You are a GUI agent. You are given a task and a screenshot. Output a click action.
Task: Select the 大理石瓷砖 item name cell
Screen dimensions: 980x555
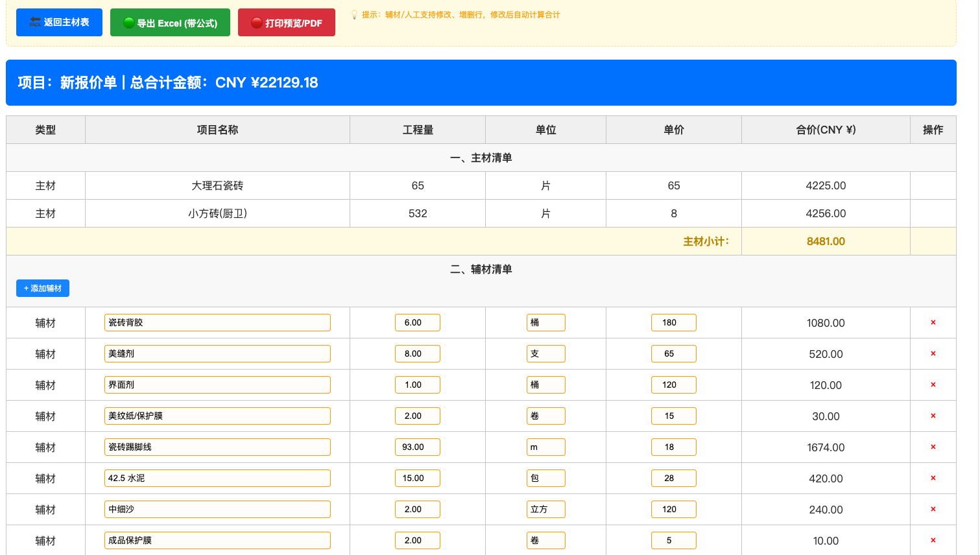217,185
